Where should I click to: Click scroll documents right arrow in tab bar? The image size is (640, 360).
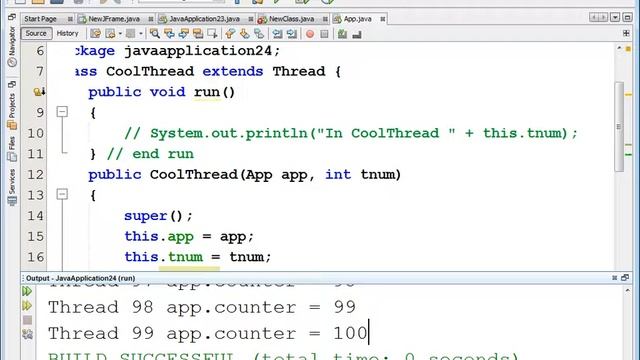pos(603,17)
